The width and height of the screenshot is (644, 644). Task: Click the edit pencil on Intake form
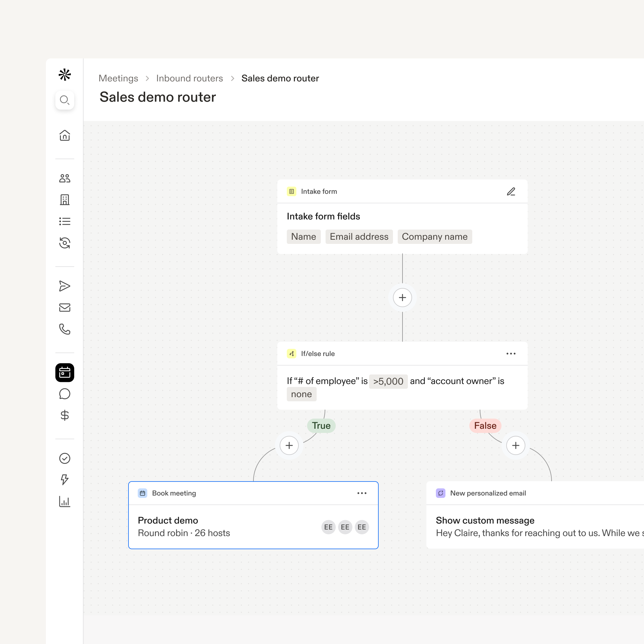[x=511, y=191]
